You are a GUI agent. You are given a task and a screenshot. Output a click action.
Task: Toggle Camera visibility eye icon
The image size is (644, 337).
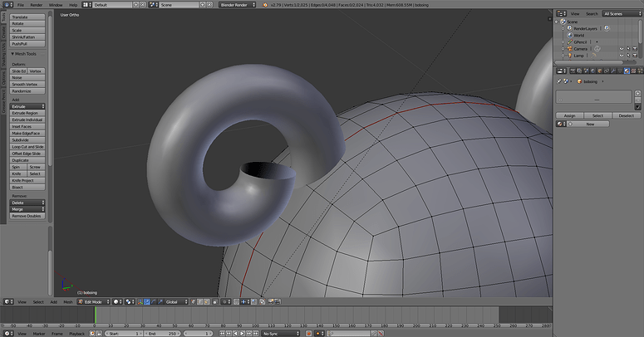tap(622, 49)
